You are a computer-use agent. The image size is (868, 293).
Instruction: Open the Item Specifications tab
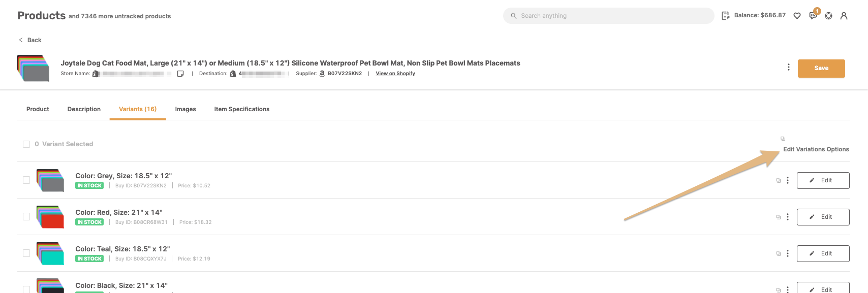(242, 109)
